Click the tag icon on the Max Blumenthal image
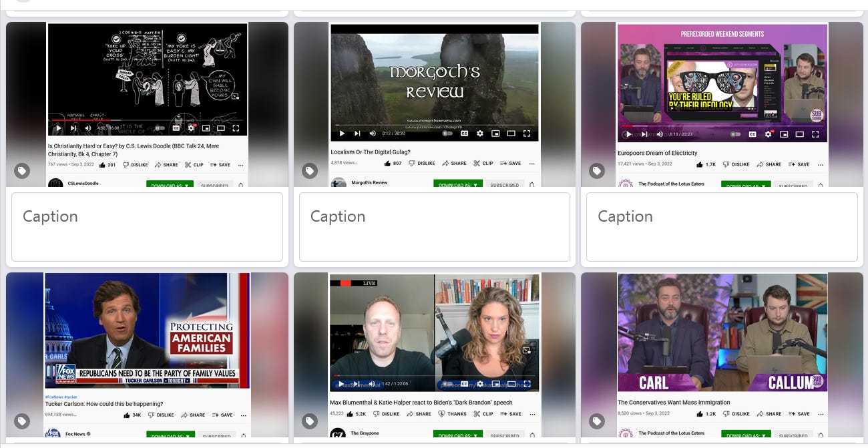Image resolution: width=868 pixels, height=448 pixels. point(310,421)
